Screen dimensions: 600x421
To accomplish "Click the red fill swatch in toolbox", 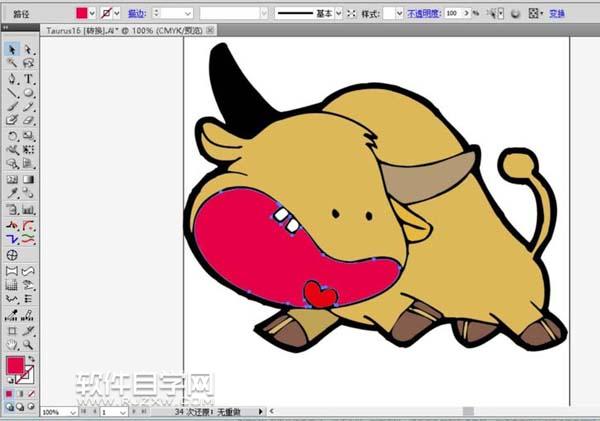I will pos(16,365).
